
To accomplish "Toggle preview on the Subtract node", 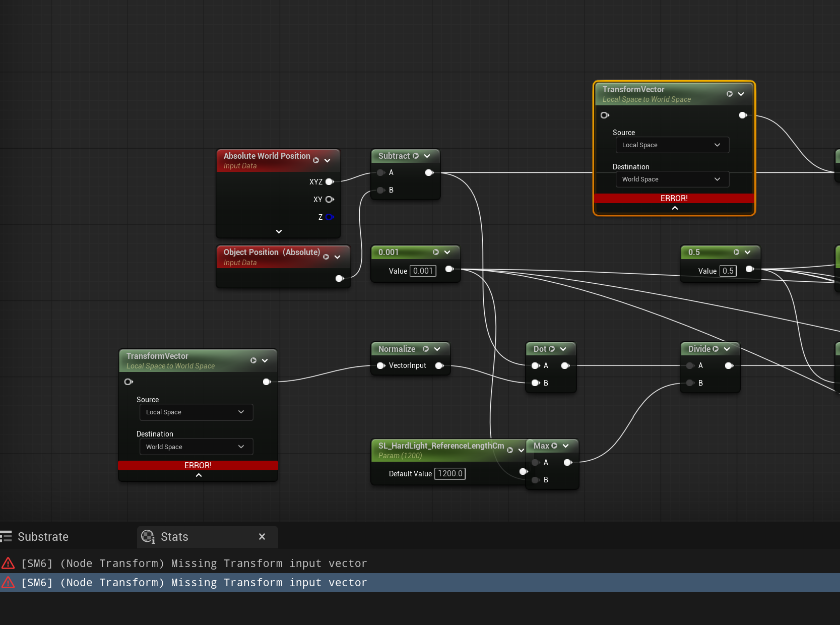I will click(416, 156).
